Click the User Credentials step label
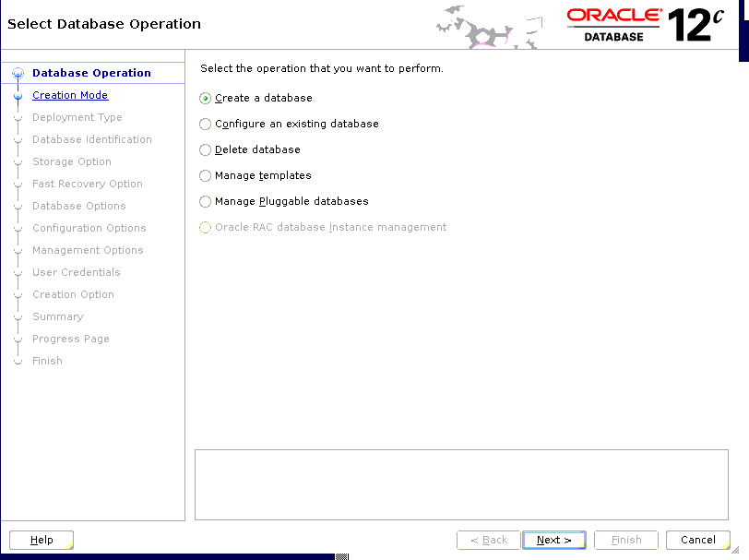Image resolution: width=749 pixels, height=560 pixels. tap(76, 272)
